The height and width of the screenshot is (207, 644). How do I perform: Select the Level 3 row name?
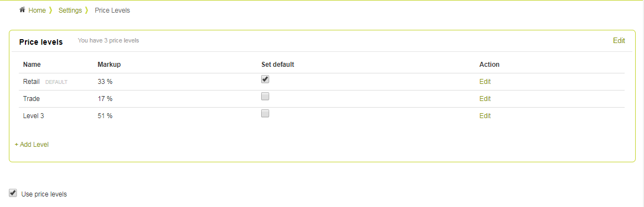click(34, 116)
